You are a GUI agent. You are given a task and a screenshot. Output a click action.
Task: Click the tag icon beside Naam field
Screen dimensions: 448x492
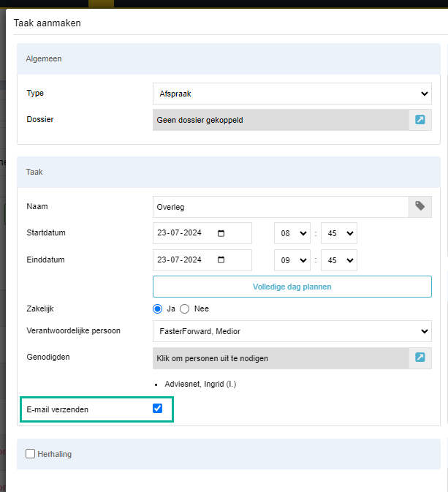point(420,206)
